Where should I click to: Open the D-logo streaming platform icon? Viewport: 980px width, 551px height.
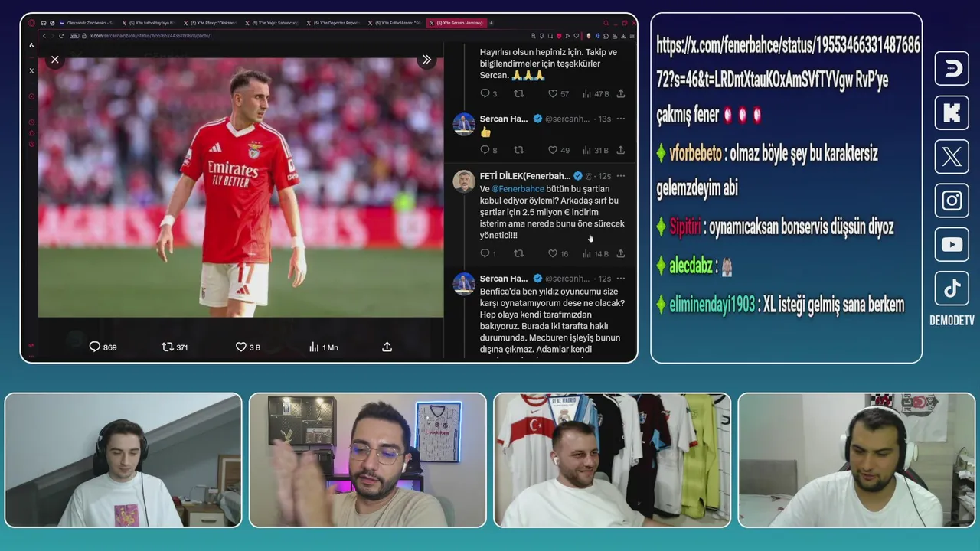[x=952, y=68]
